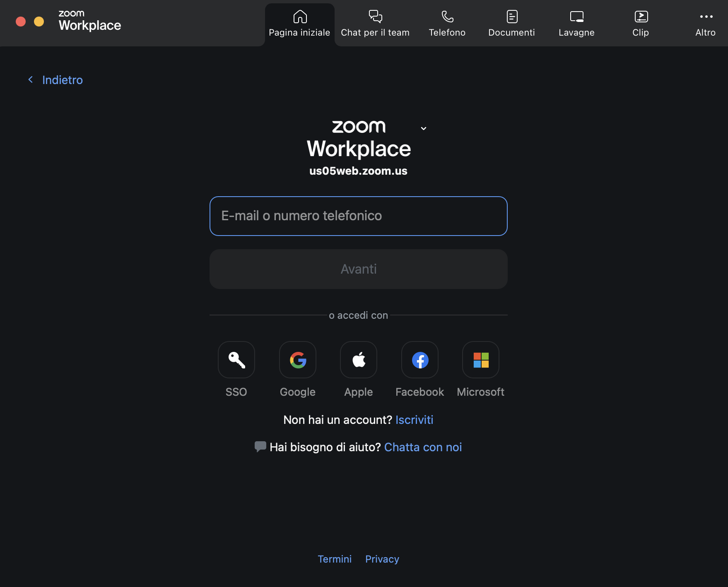This screenshot has height=587, width=728.
Task: Click the Chatta con noi help link
Action: (423, 447)
